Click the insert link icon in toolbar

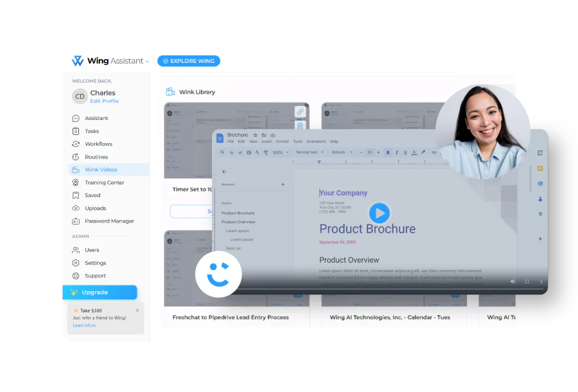[434, 152]
